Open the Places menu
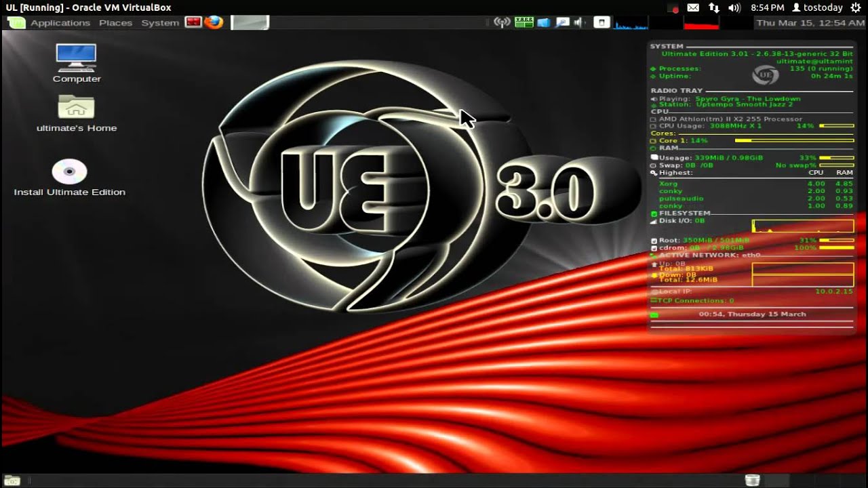The width and height of the screenshot is (868, 488). point(115,22)
